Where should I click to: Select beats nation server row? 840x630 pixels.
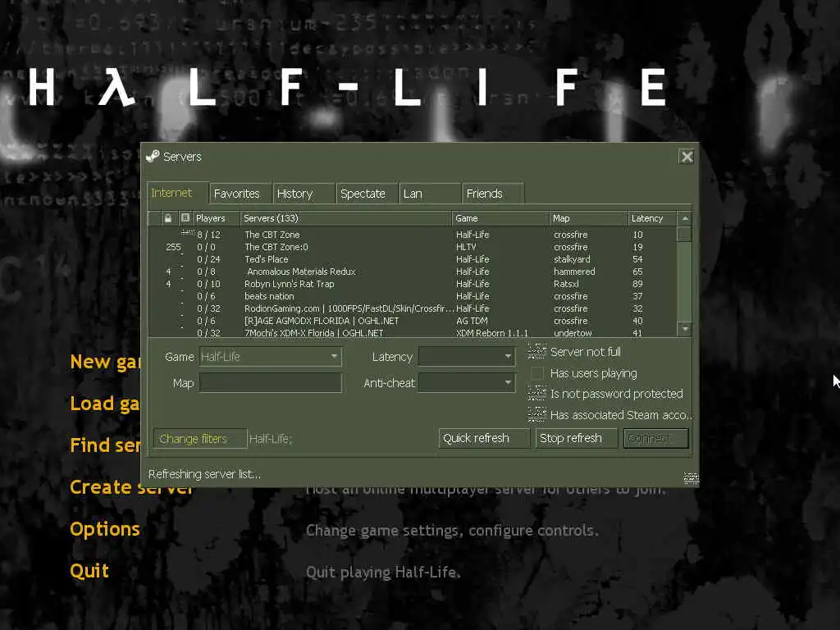pos(413,296)
